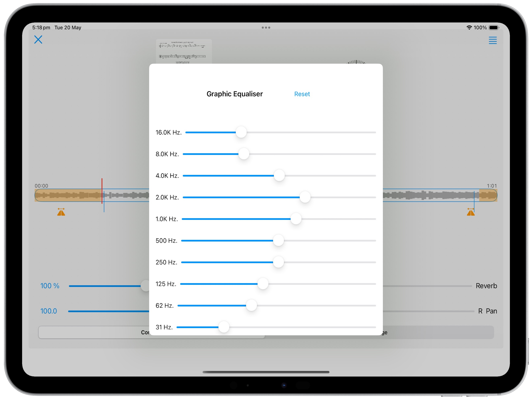Image resolution: width=532 pixels, height=399 pixels.
Task: Click the 500 Hz slider thumb
Action: 278,240
